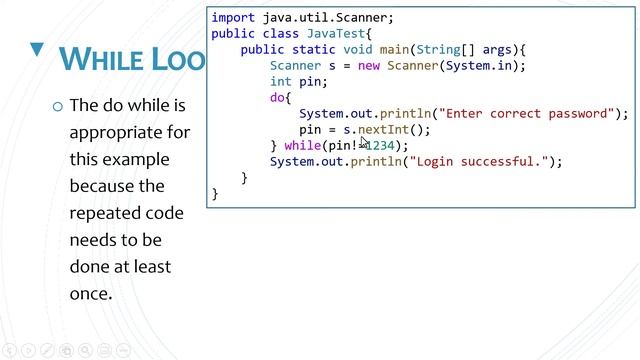Click 'Scanner s = new Scanner(System.in);' line

pos(398,66)
